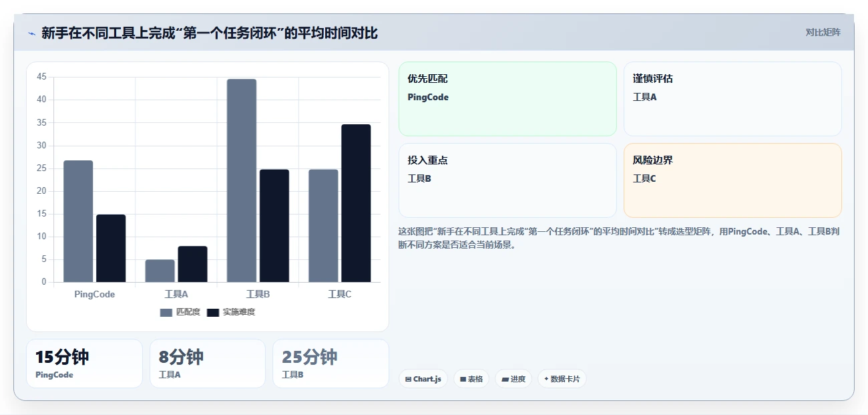Click the lightning icon beside the title
The height and width of the screenshot is (415, 868).
[x=31, y=33]
